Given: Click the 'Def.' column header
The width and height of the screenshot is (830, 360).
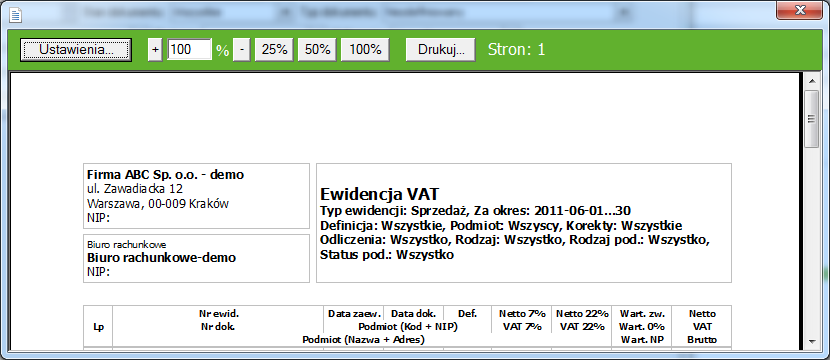Looking at the screenshot, I should [x=467, y=313].
